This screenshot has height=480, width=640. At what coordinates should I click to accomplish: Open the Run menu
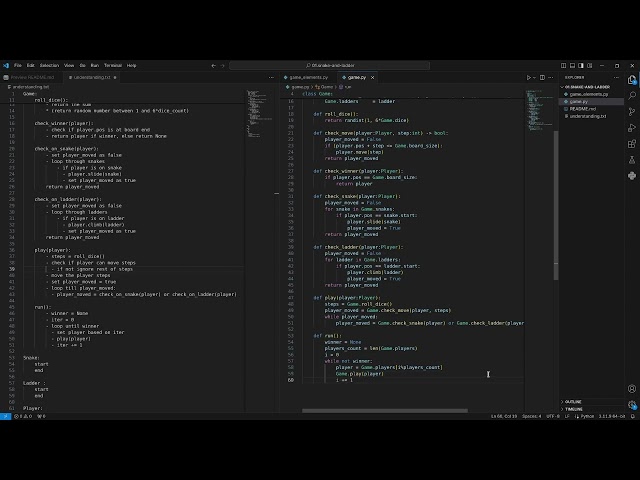pyautogui.click(x=95, y=65)
